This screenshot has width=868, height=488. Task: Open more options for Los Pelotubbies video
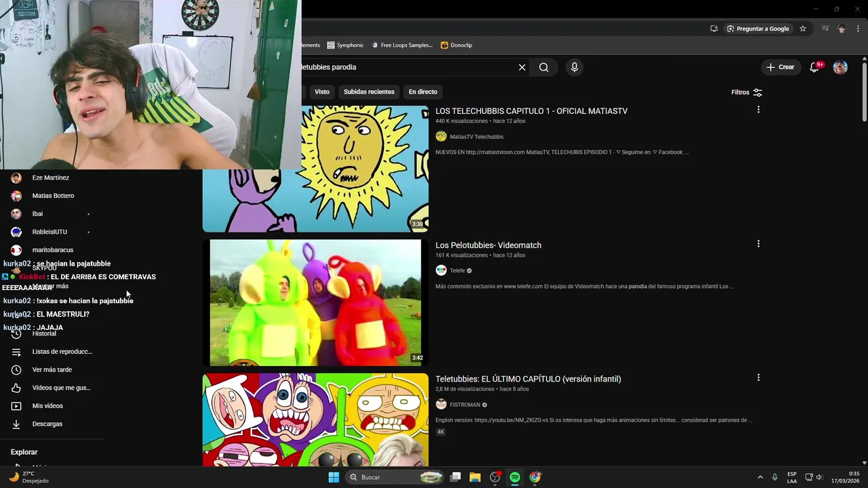pyautogui.click(x=758, y=244)
